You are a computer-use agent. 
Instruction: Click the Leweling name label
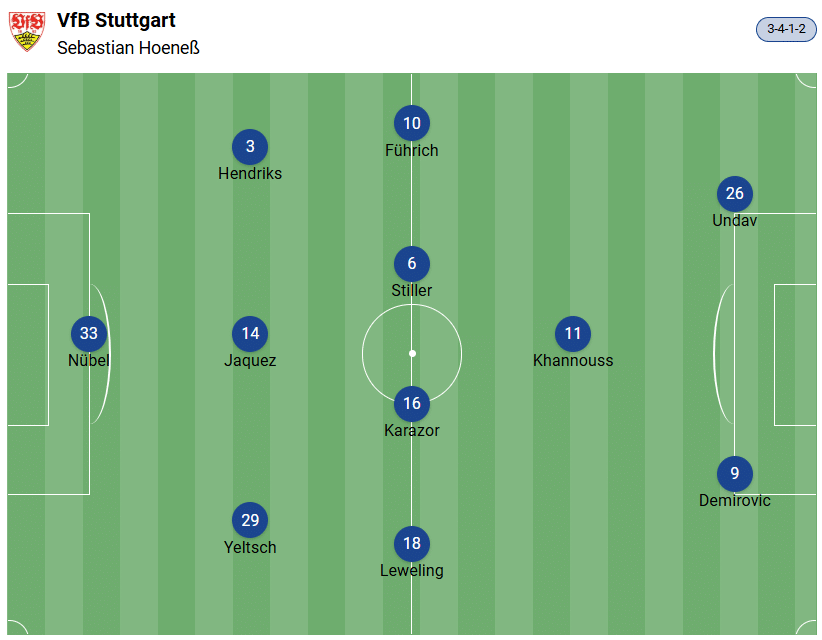pyautogui.click(x=412, y=570)
